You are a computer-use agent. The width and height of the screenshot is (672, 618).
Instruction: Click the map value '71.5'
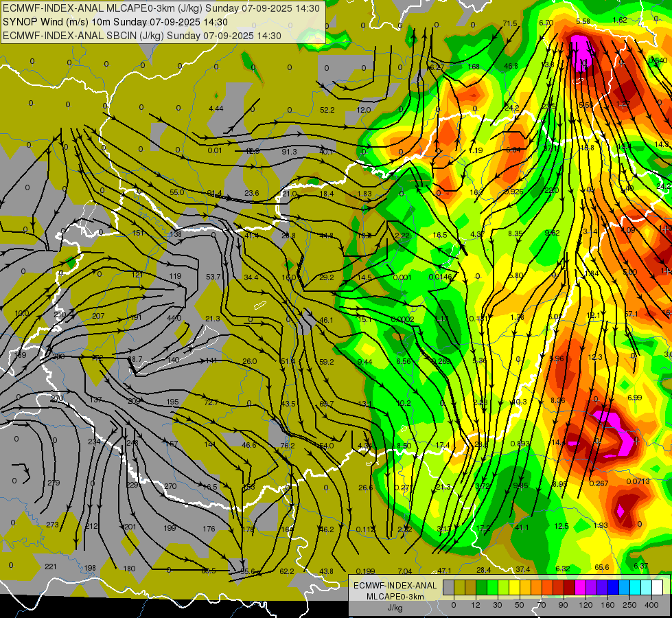pyautogui.click(x=510, y=23)
